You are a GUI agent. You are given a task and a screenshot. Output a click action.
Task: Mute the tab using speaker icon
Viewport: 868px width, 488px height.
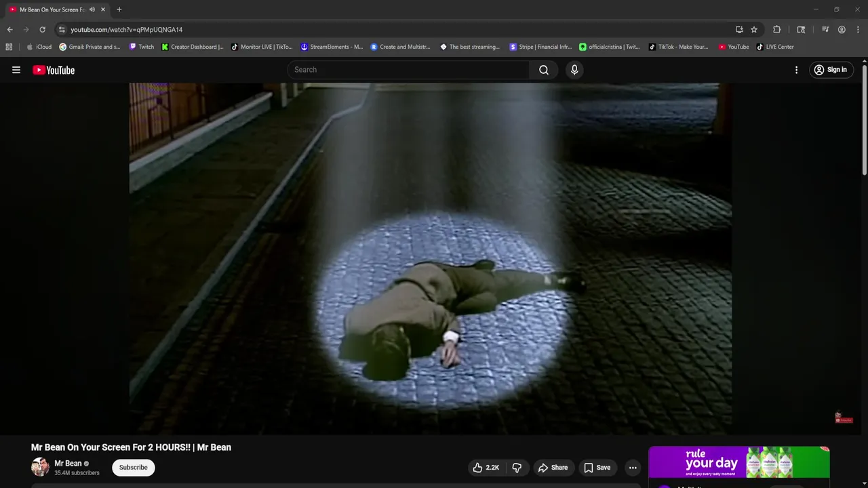tap(92, 9)
